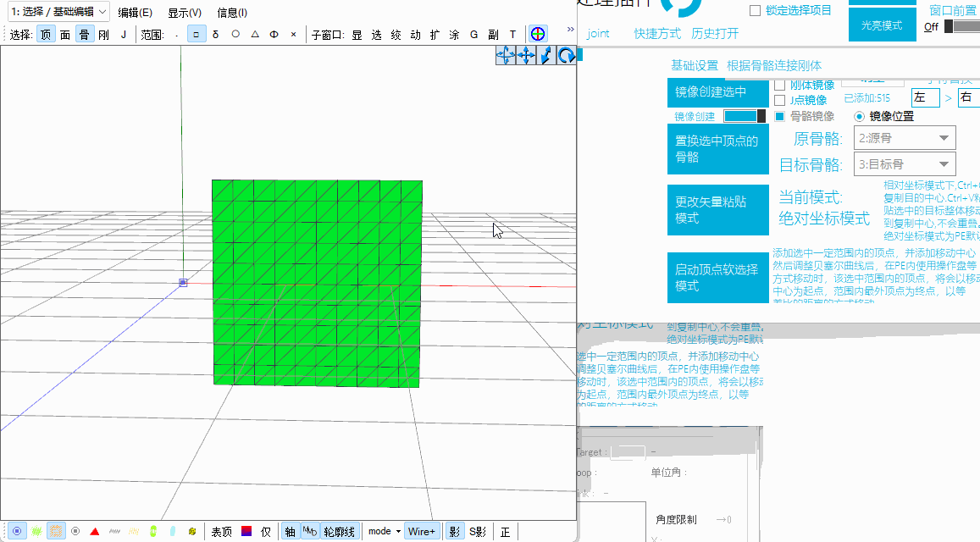Switch to the 根据骨骼连接刚体 tab
980x542 pixels.
(773, 65)
